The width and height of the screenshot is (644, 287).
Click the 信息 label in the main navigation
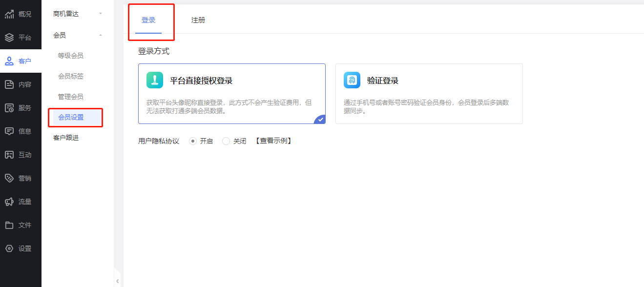[x=25, y=131]
